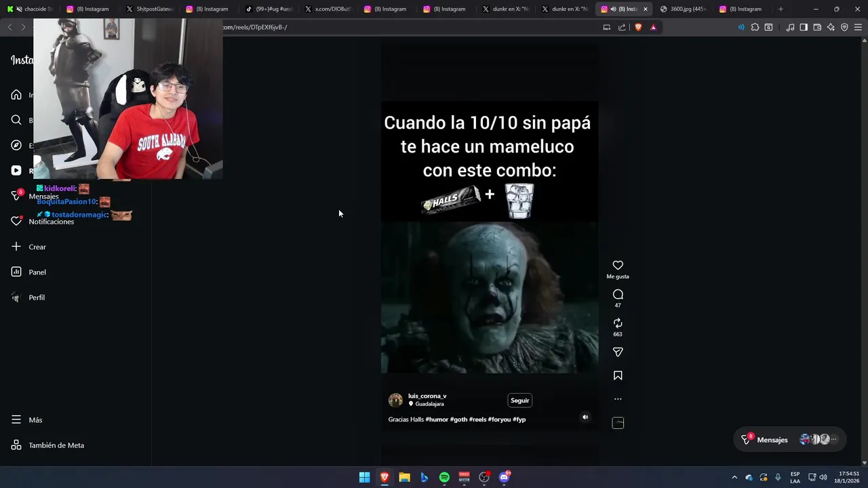The image size is (868, 488).
Task: Open luis_corona_v's avatar picture
Action: point(395,400)
